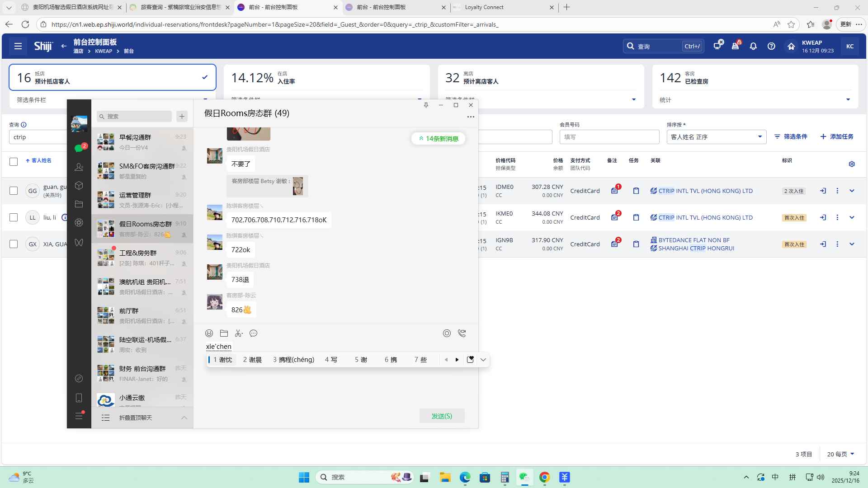Click check-in icon for liu, li row
This screenshot has height=488, width=868.
[x=823, y=217]
